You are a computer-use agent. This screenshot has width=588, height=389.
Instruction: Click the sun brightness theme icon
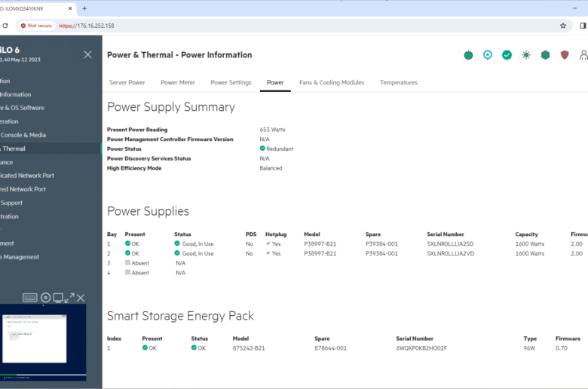pyautogui.click(x=526, y=55)
